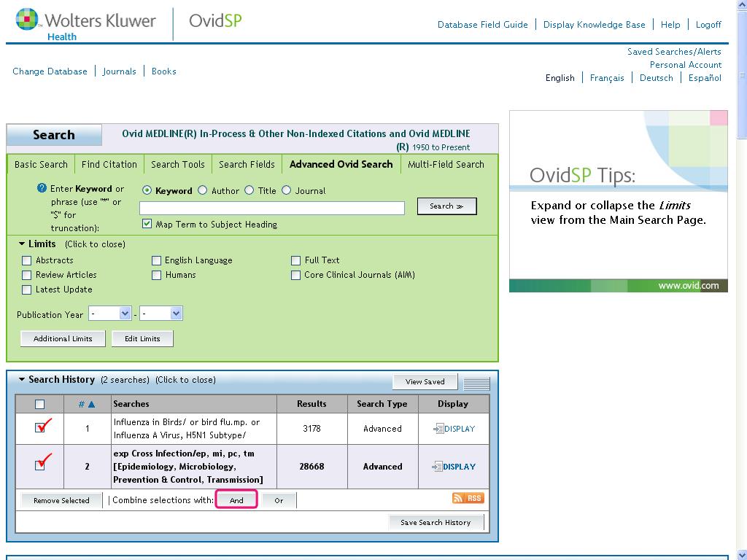The image size is (747, 560).
Task: Switch to the Basic Search tab
Action: pos(41,164)
